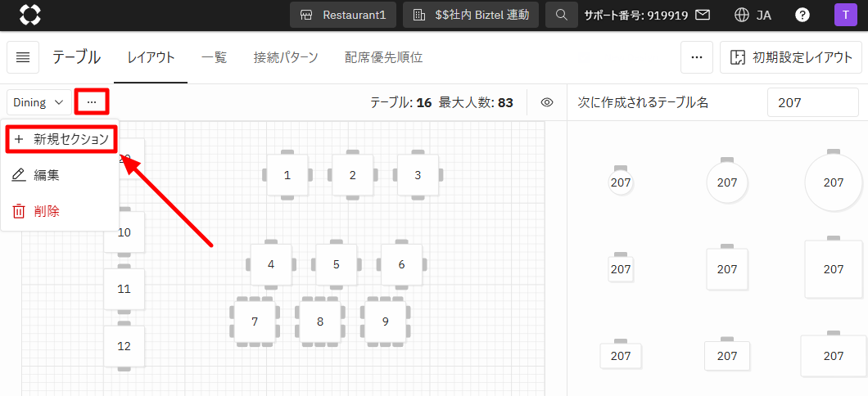
Task: Toggle the eye visibility icon
Action: point(547,102)
